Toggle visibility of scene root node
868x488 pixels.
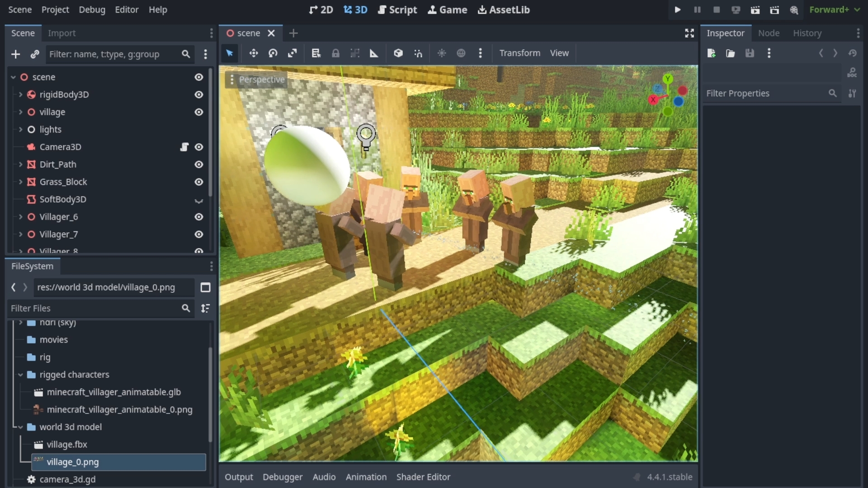(x=199, y=77)
